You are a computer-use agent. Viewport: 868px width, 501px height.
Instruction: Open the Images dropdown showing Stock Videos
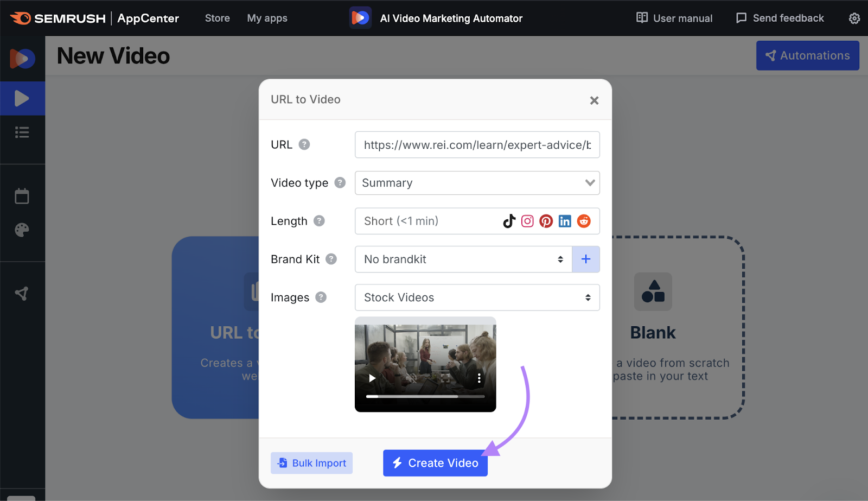point(477,297)
